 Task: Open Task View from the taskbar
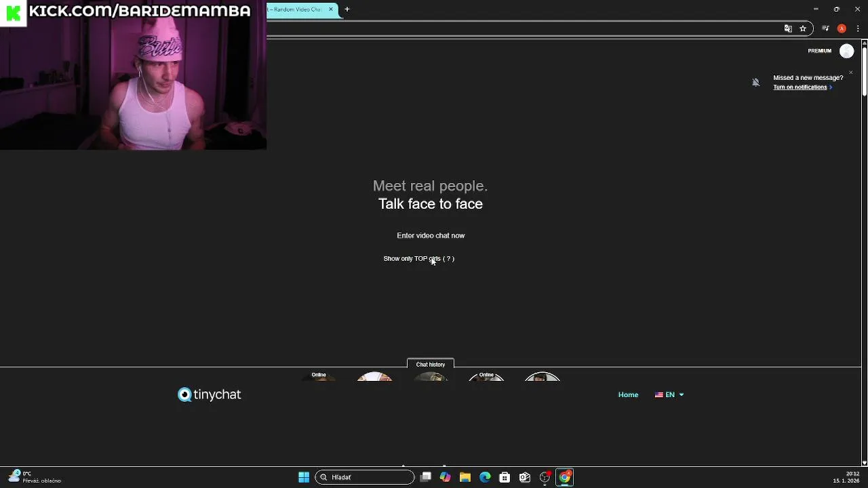click(x=426, y=477)
